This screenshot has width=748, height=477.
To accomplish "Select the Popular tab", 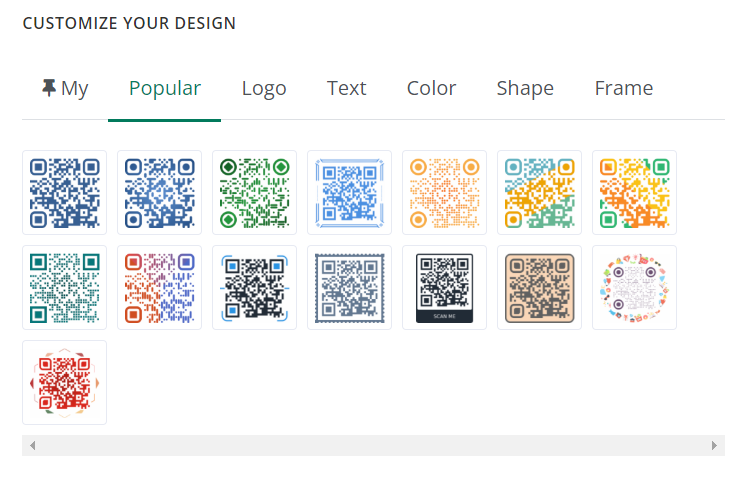I will (x=165, y=88).
